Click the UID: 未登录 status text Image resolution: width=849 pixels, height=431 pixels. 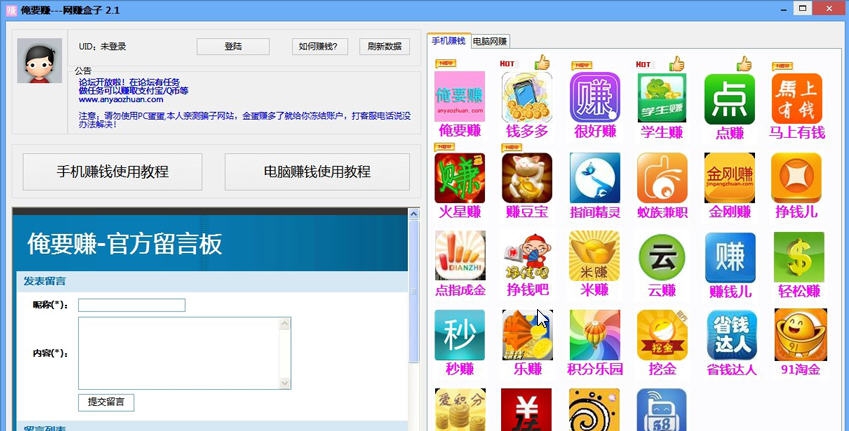[x=102, y=47]
